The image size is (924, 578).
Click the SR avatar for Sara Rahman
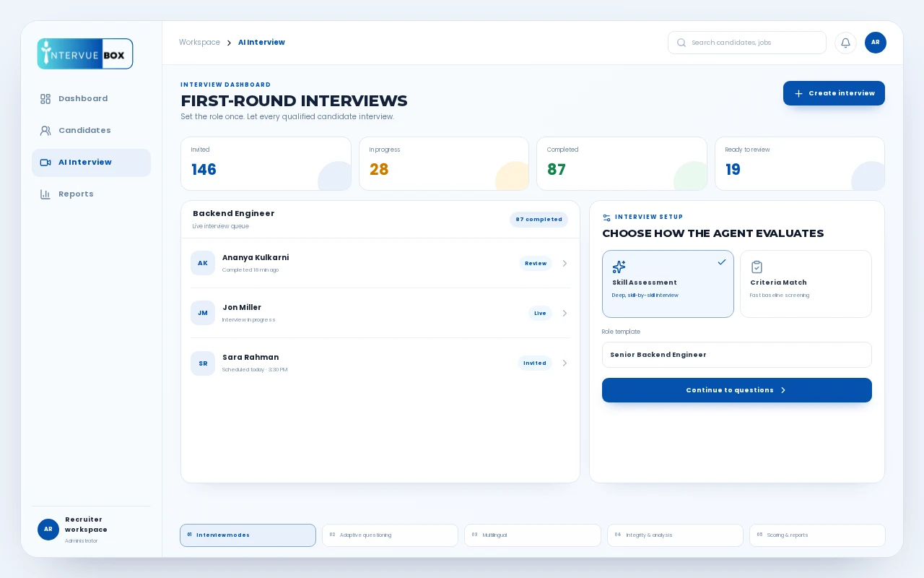[203, 363]
